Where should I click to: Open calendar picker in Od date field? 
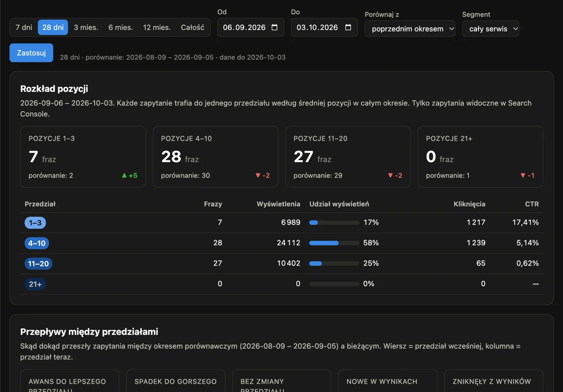point(274,27)
